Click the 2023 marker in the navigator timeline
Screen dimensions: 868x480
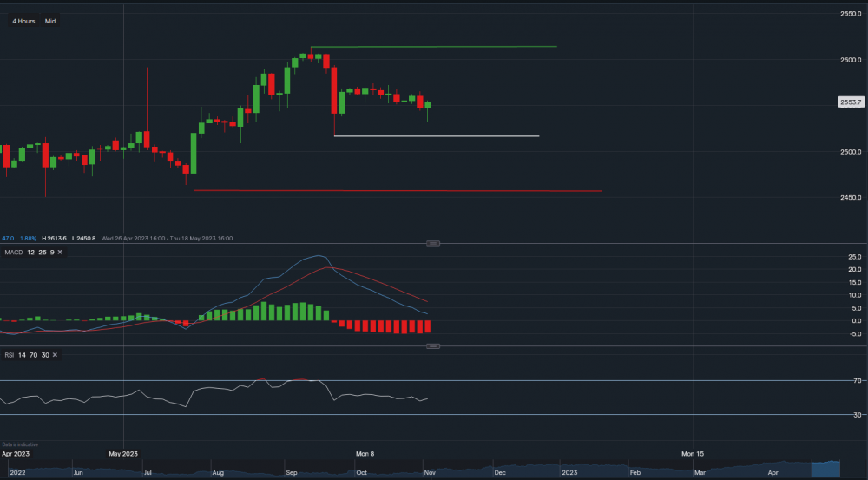coord(569,473)
